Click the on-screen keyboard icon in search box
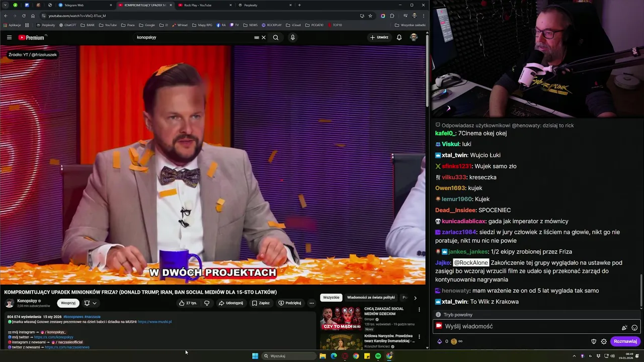This screenshot has width=644, height=362. [257, 37]
